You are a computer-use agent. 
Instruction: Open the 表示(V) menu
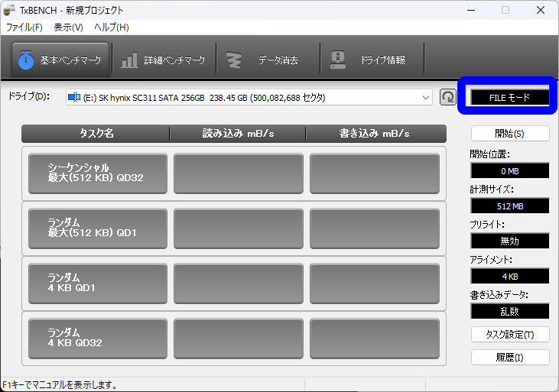(68, 27)
